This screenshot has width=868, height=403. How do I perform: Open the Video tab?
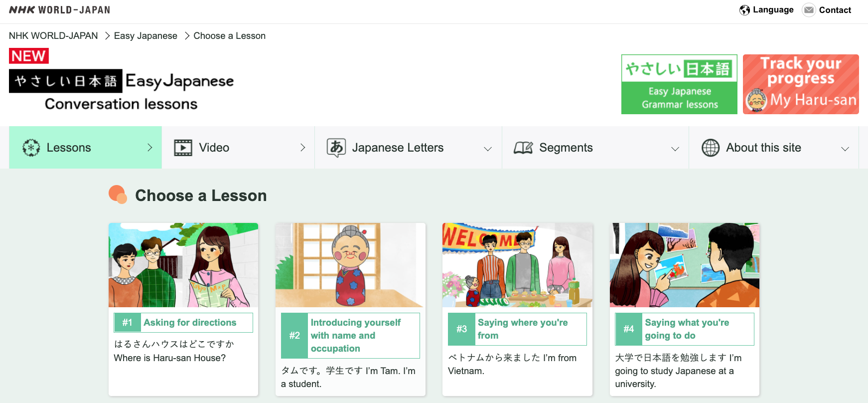point(238,147)
